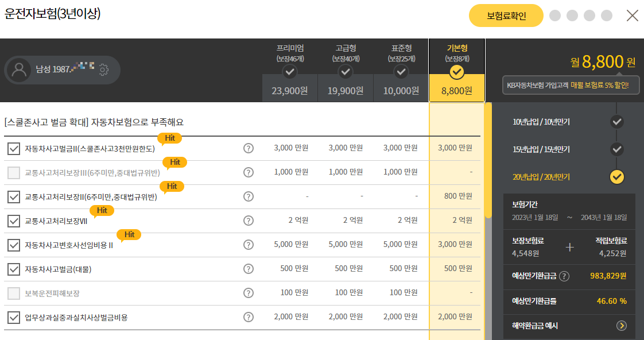Click first step indicator dot
This screenshot has width=644, height=340.
[x=555, y=16]
